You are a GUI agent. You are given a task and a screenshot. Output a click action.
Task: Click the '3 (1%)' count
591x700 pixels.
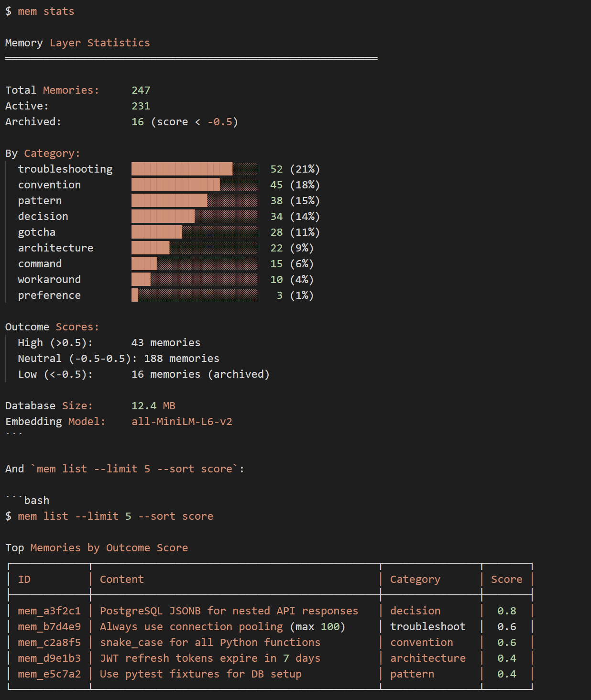tap(295, 295)
